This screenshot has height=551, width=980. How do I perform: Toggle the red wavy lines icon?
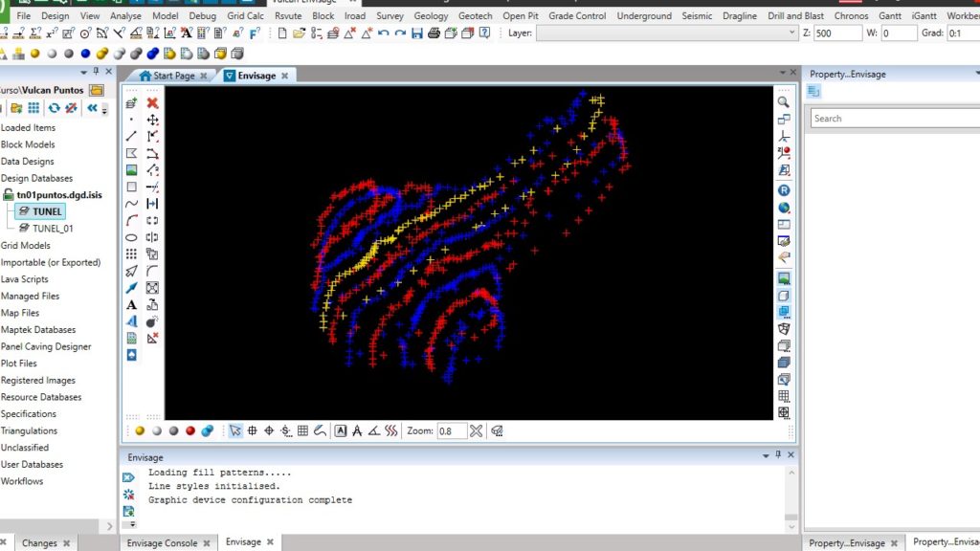pyautogui.click(x=391, y=431)
